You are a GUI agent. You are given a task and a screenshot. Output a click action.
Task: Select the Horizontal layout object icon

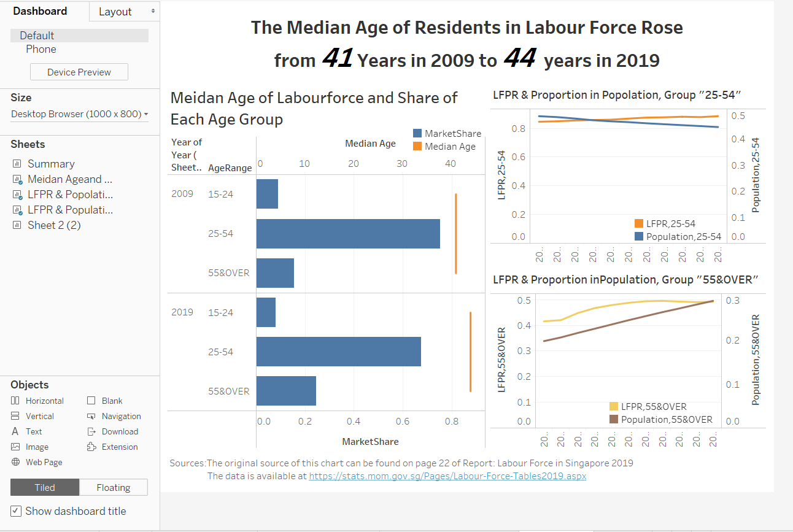pos(15,401)
